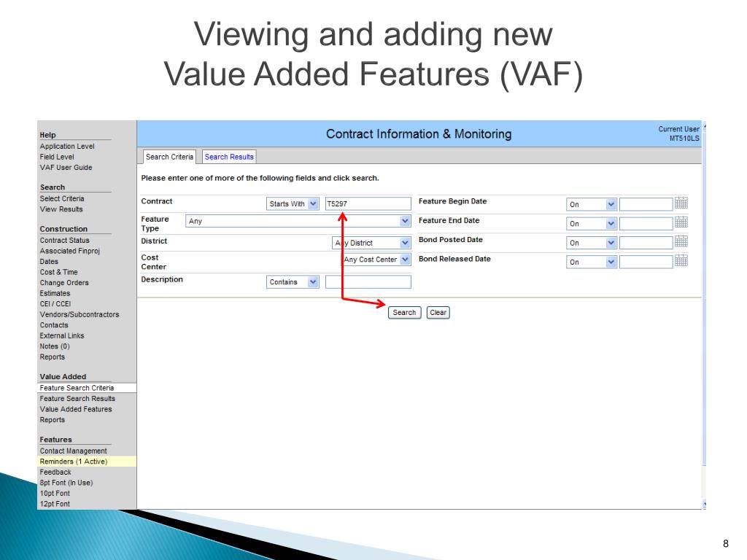Switch to the Search Criteria tab
The image size is (747, 560).
pyautogui.click(x=169, y=157)
